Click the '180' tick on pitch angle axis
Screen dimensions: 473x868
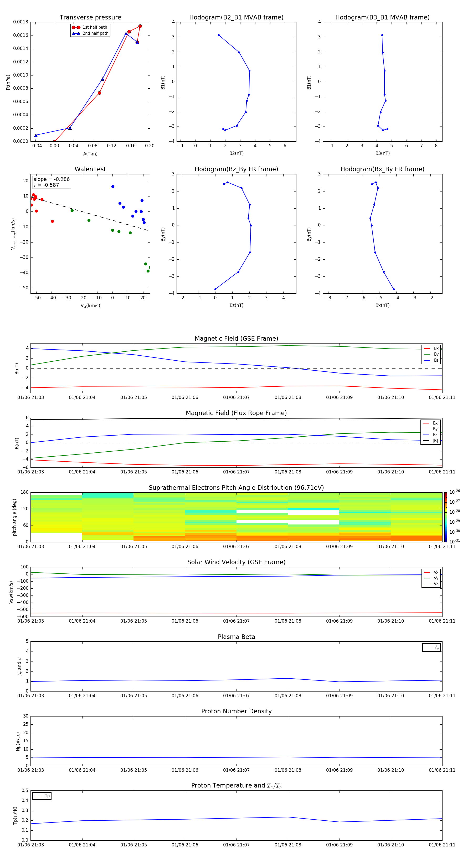coord(25,492)
